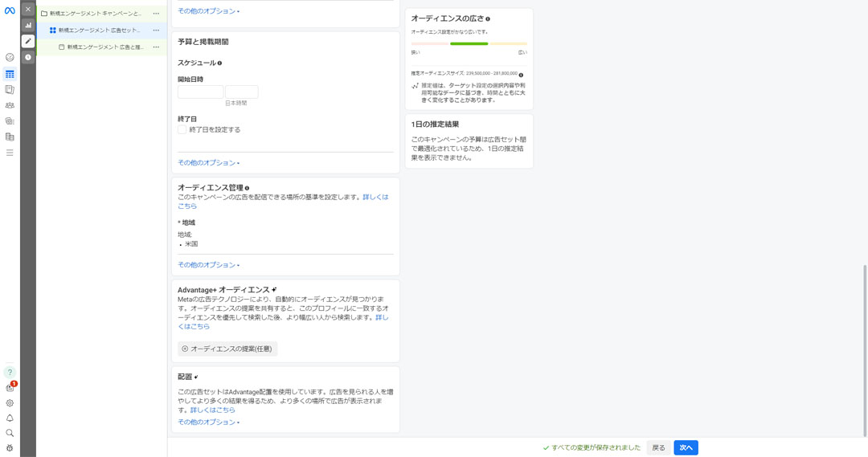Screen dimensions: 868x457
Task: Click the bug report icon
Action: [x=10, y=448]
